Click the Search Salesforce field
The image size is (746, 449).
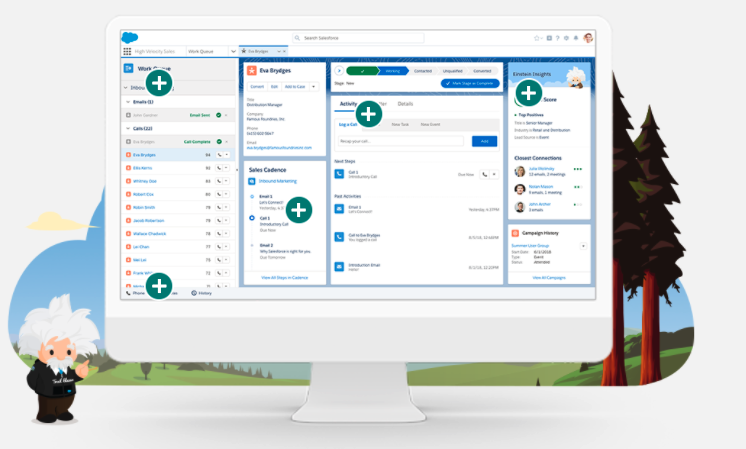point(358,38)
